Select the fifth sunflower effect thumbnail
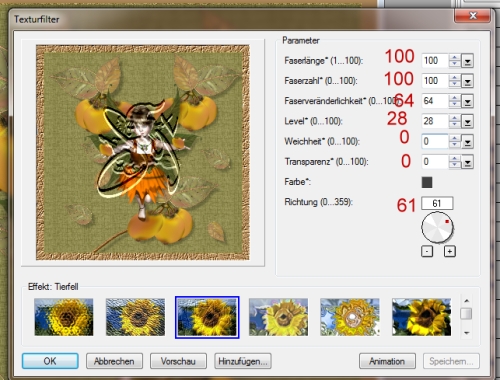Screen dimensions: 500x380 coord(350,317)
